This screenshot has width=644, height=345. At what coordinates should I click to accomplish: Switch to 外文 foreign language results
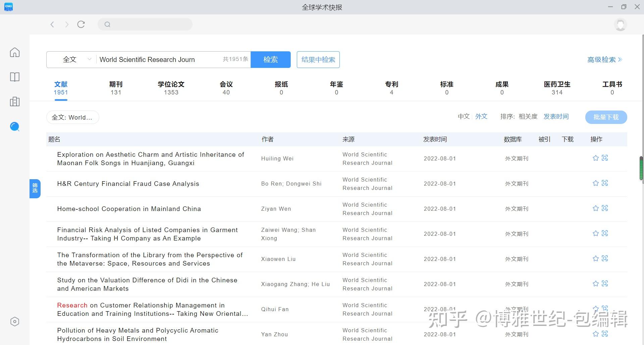(481, 117)
